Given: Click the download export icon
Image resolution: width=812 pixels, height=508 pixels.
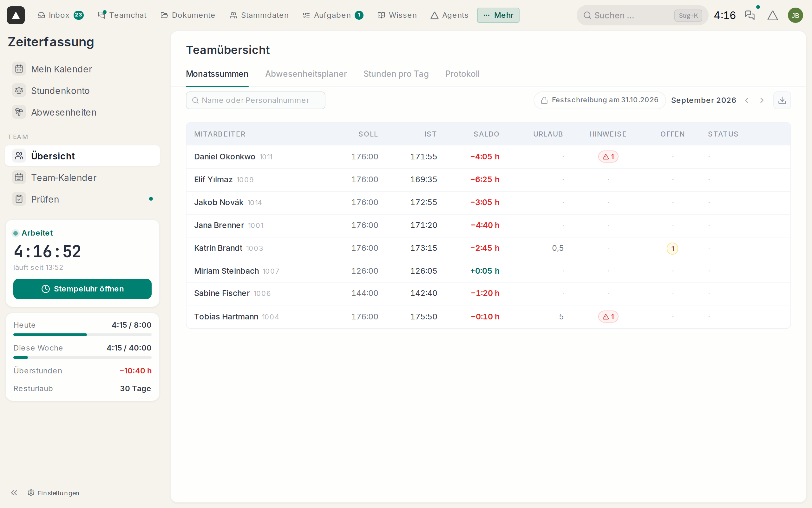Looking at the screenshot, I should click(x=782, y=100).
